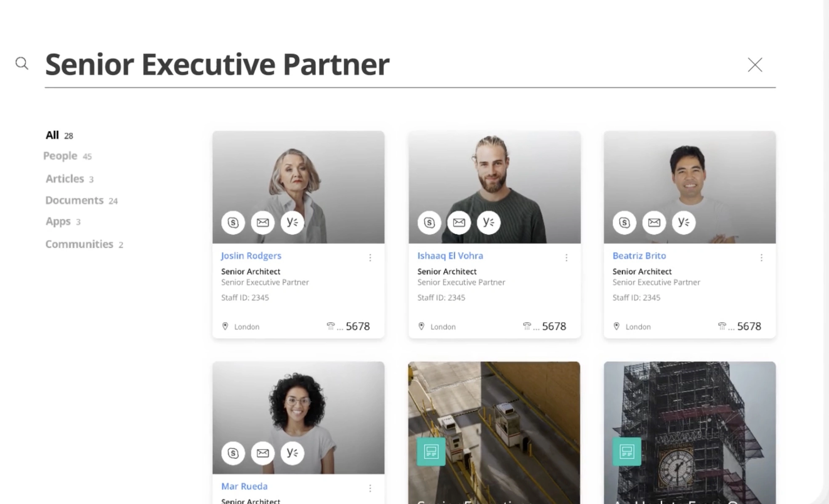
Task: Clear the search using the X button
Action: [755, 65]
